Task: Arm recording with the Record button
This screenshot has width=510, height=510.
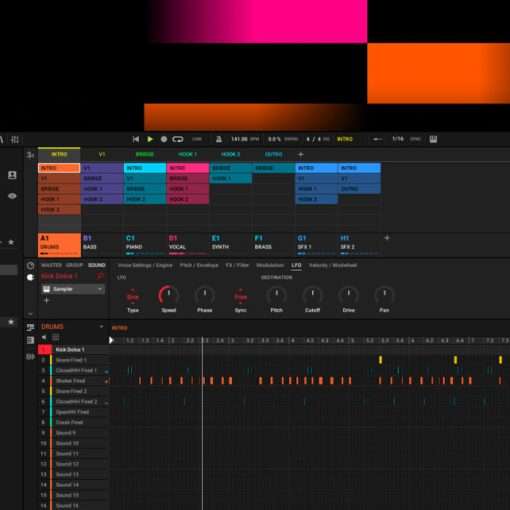Action: (x=164, y=139)
